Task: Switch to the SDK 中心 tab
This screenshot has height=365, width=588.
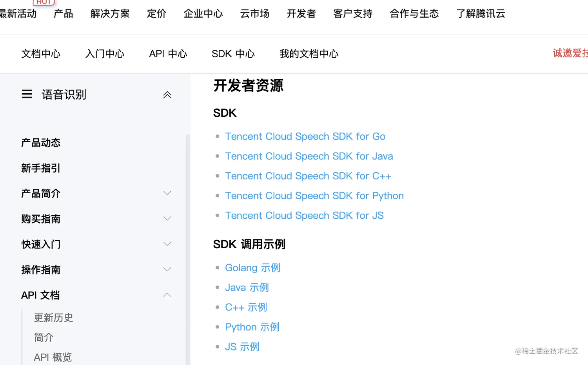Action: [233, 54]
